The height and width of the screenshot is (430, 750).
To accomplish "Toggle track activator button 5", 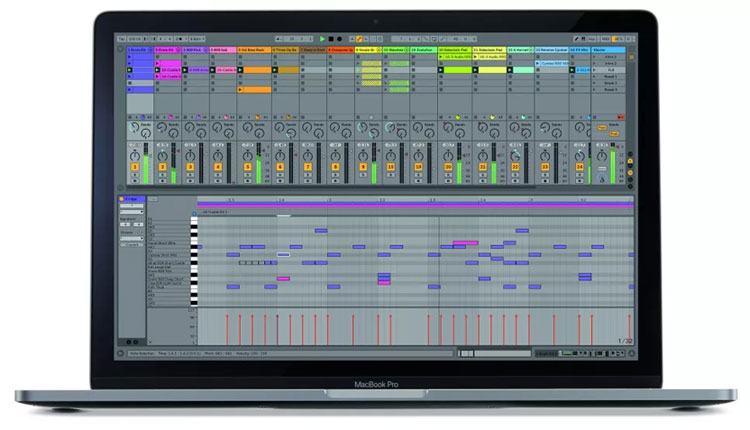I will coord(247,167).
